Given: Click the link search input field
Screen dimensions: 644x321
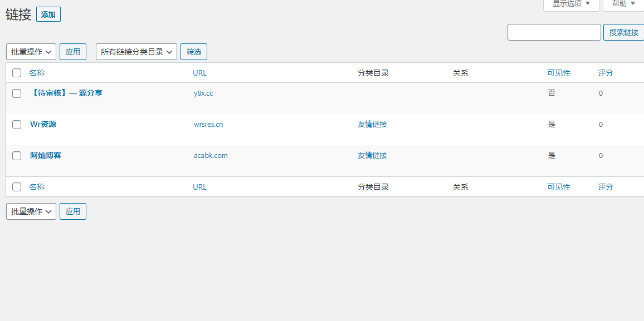Looking at the screenshot, I should pos(554,32).
